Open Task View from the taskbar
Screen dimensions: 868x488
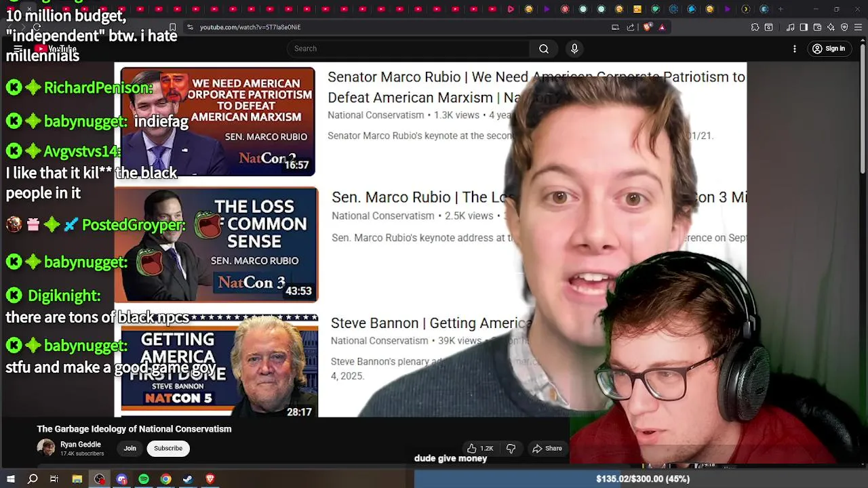coord(54,479)
